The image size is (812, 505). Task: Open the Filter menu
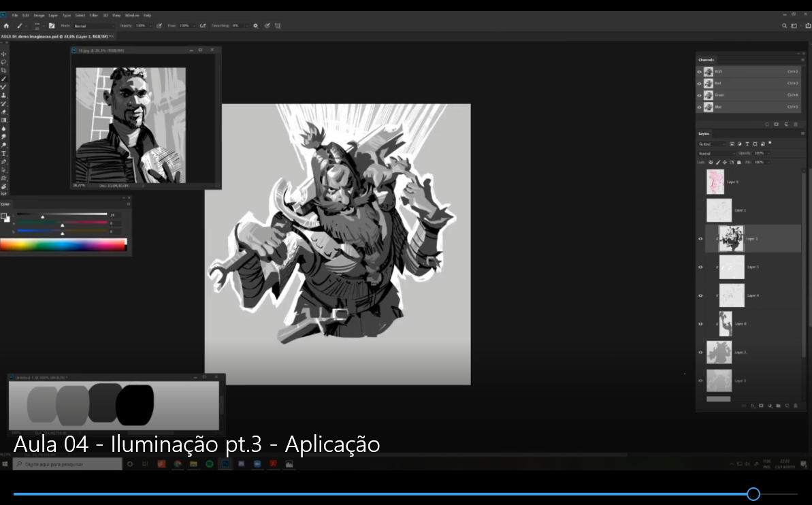point(94,15)
